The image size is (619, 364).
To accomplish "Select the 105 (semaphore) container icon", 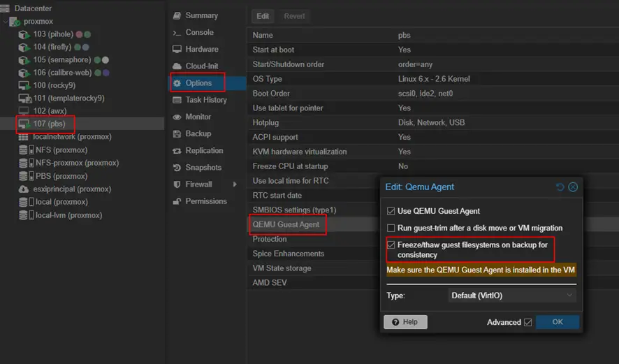I will pos(24,60).
